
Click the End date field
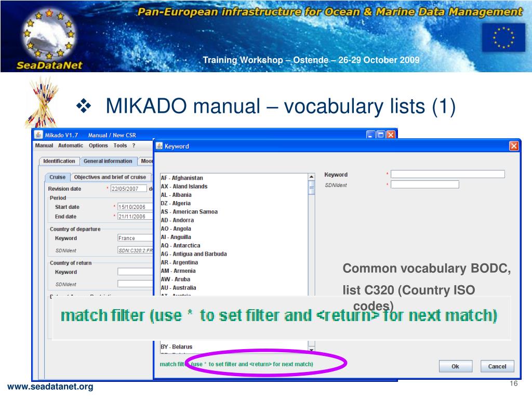tap(135, 217)
